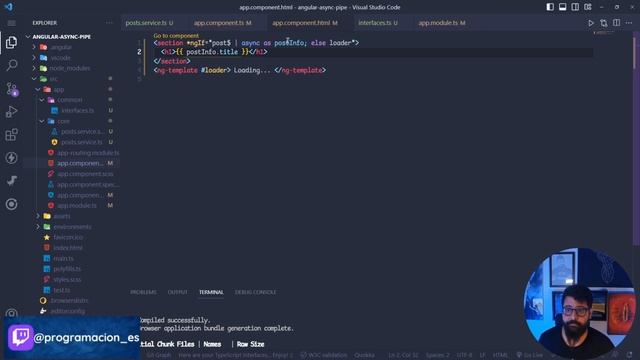Click the Visual Studio Code logo icon
The width and height of the screenshot is (640, 360).
[8, 7]
